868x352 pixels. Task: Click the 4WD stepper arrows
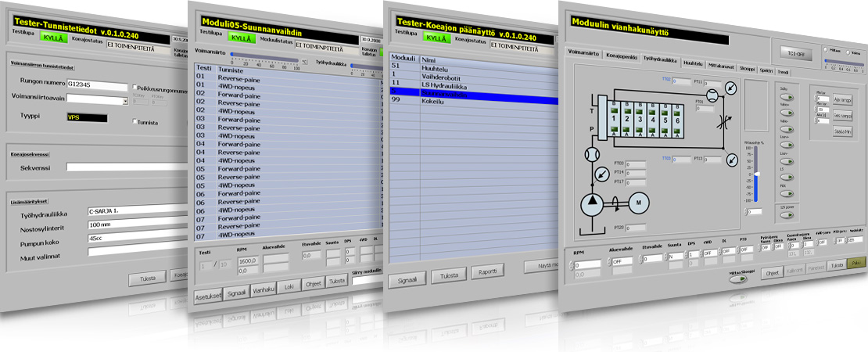pyautogui.click(x=702, y=253)
